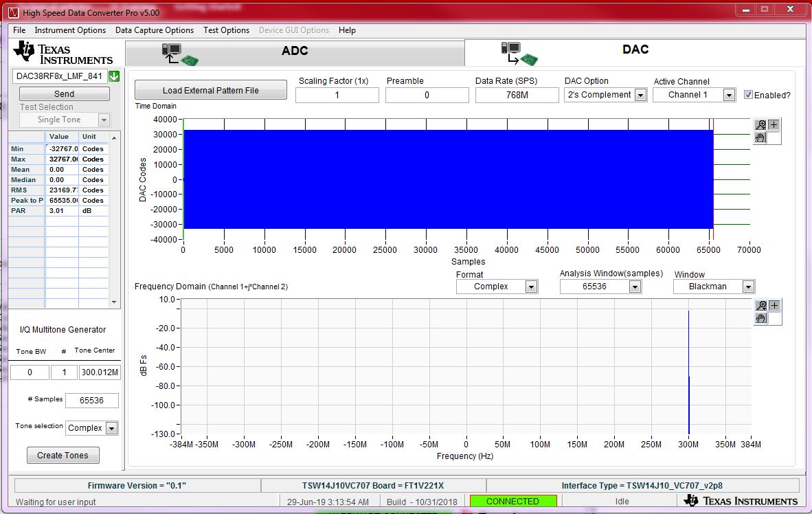
Task: Open the Instrument Options menu
Action: tap(70, 30)
